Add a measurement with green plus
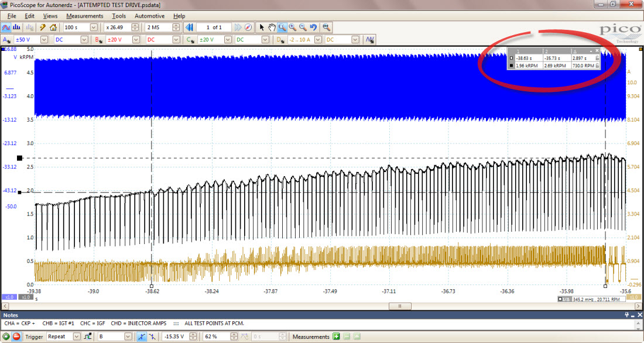Screen dimensions: 644x343 pos(337,337)
